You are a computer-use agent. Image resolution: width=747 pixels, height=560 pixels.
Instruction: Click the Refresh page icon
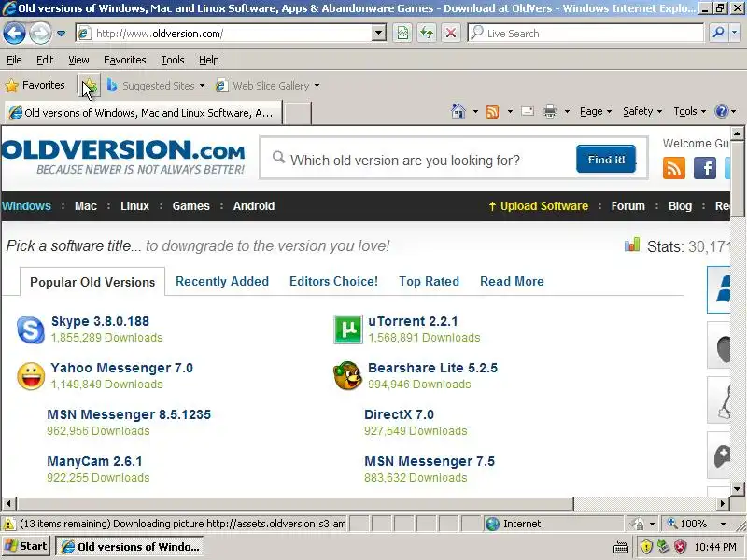coord(427,34)
